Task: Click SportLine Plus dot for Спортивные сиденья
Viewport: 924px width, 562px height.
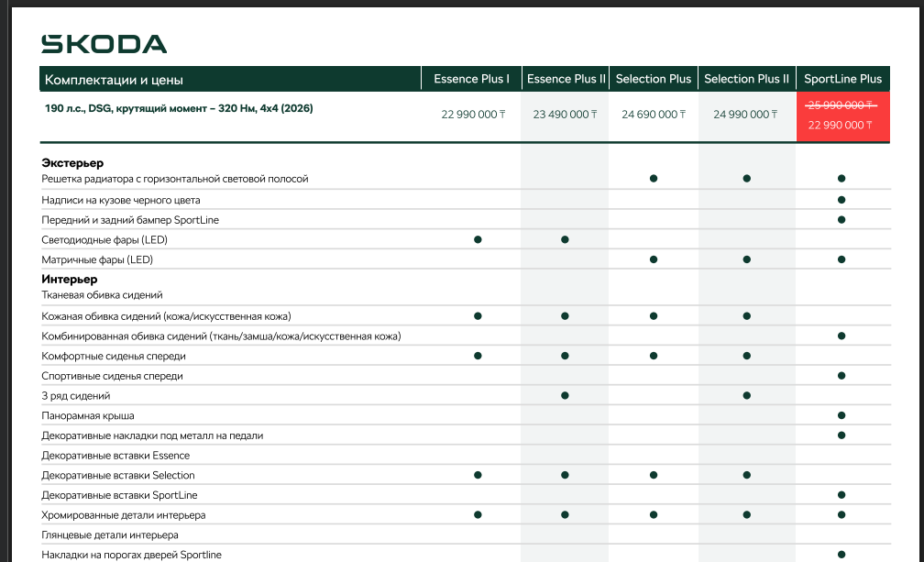Action: pos(841,376)
